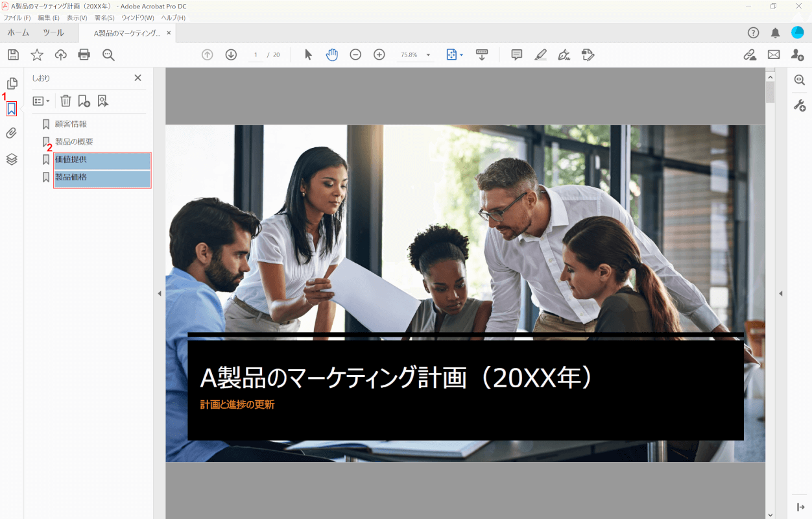Delete selected bookmark with trash icon
812x519 pixels.
click(x=66, y=101)
